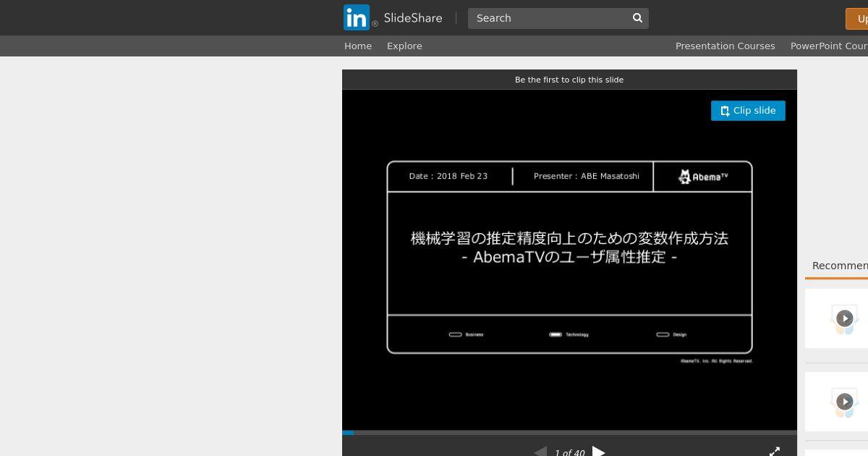Viewport: 868px width, 456px height.
Task: Click the slide title text in presentation
Action: (569, 248)
